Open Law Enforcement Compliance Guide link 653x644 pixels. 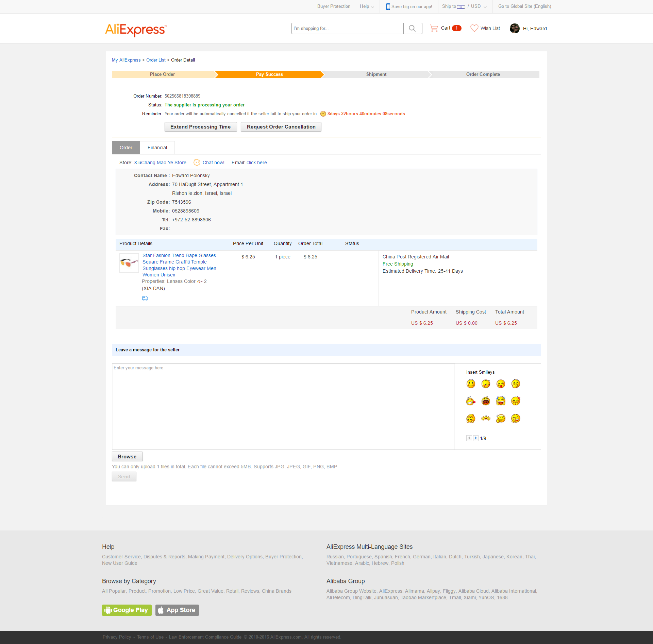point(205,637)
